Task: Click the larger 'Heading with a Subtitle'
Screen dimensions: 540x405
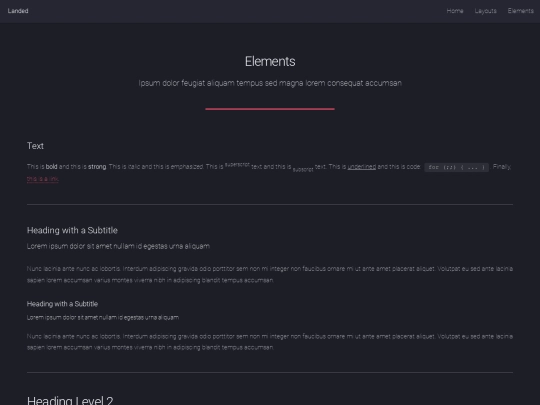Action: 72,230
